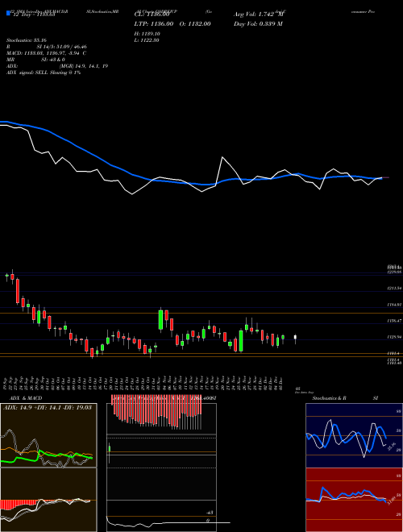The image size is (403, 532).
Task: Click the long red candle near chart start
Action: click(x=18, y=291)
